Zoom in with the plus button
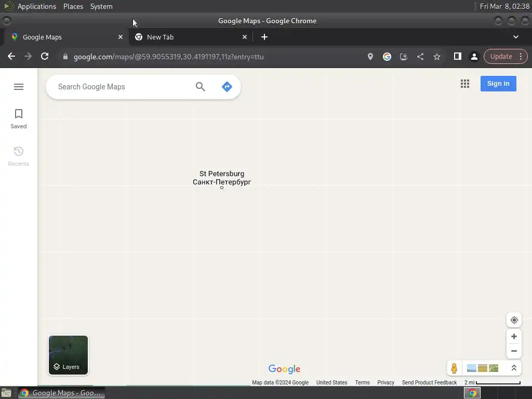Screen dimensions: 532x399 (x=514, y=337)
